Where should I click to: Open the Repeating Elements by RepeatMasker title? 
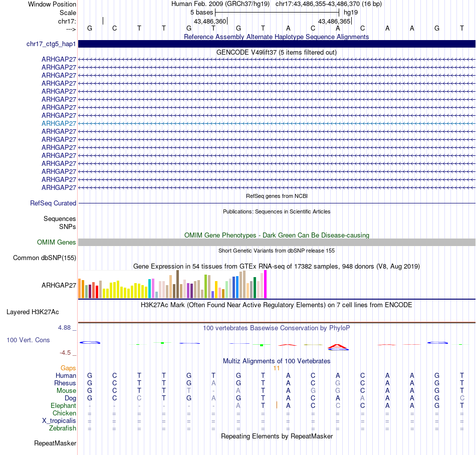277,436
